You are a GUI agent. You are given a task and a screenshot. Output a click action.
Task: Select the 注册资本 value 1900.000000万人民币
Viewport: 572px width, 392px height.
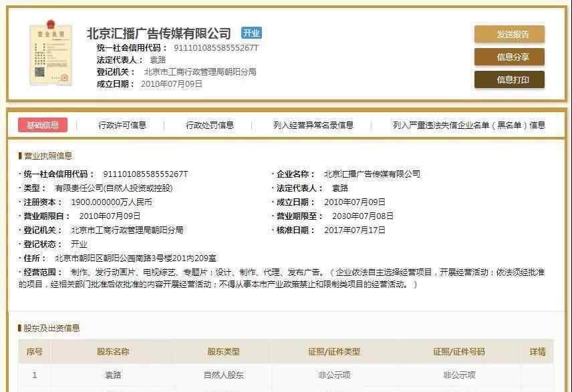point(112,202)
